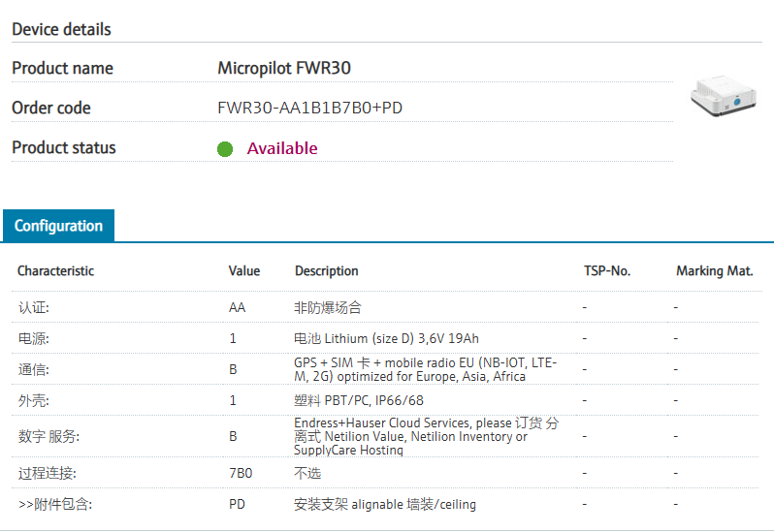This screenshot has height=532, width=774.
Task: Click the green product status indicator dot
Action: (x=225, y=149)
